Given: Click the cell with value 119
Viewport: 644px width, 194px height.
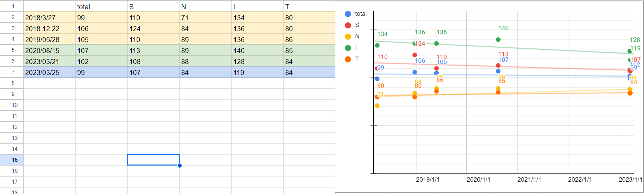Looking at the screenshot, I should (257, 73).
